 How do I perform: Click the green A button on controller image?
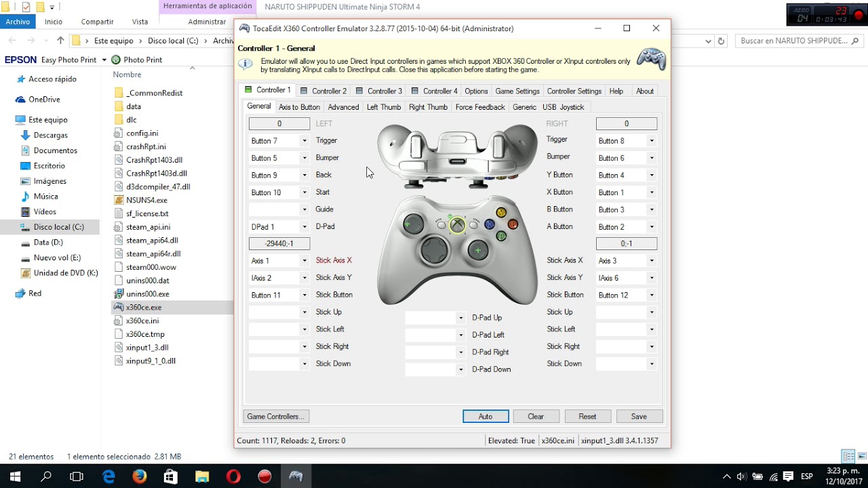tap(501, 236)
